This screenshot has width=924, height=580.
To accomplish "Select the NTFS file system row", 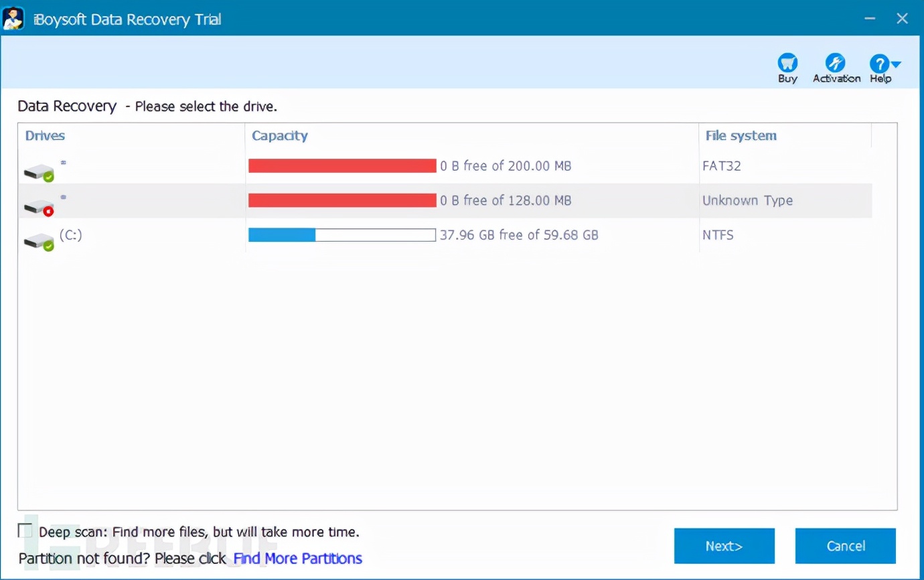I will tap(718, 235).
